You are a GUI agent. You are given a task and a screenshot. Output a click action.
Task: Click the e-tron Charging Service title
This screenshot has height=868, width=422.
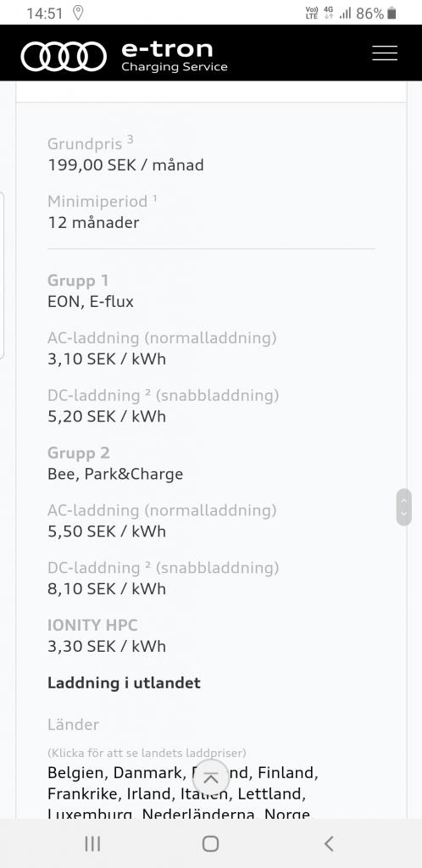(x=175, y=57)
